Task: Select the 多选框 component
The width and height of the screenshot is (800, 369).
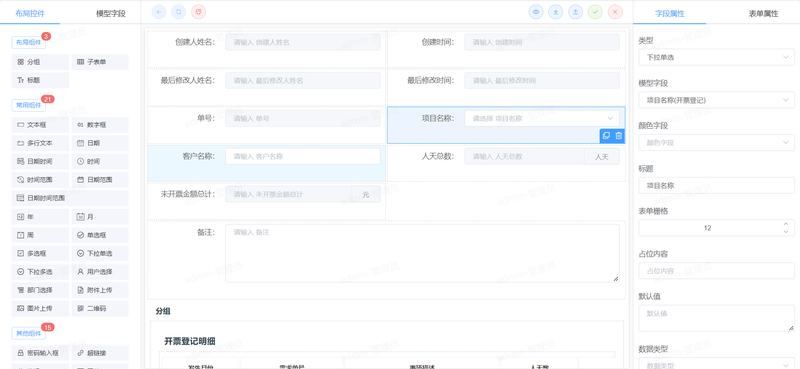Action: coord(40,254)
